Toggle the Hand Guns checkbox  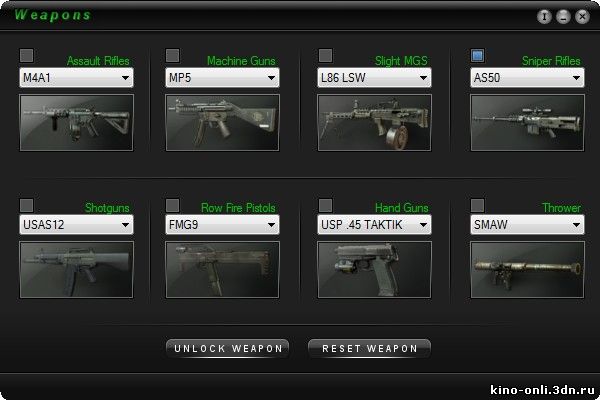coord(325,206)
